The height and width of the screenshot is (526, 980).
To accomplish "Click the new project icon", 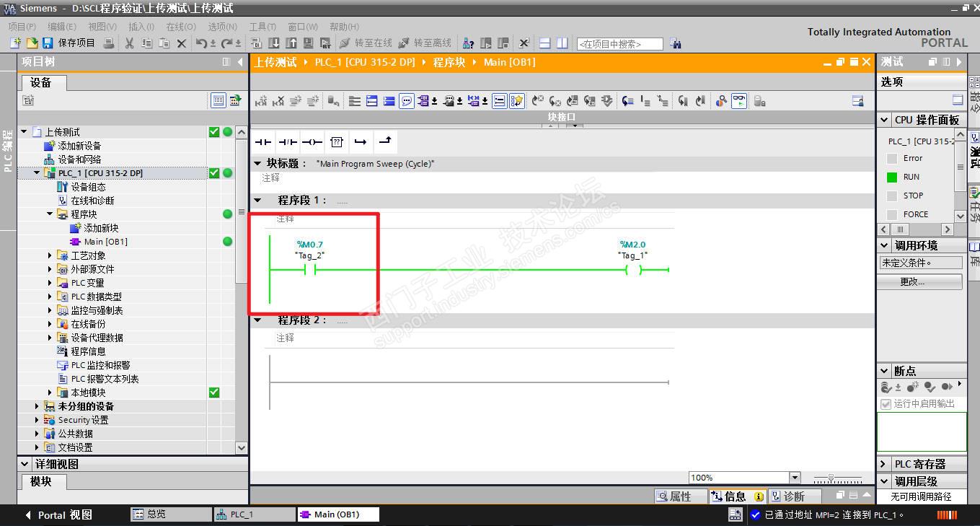I will tap(15, 43).
